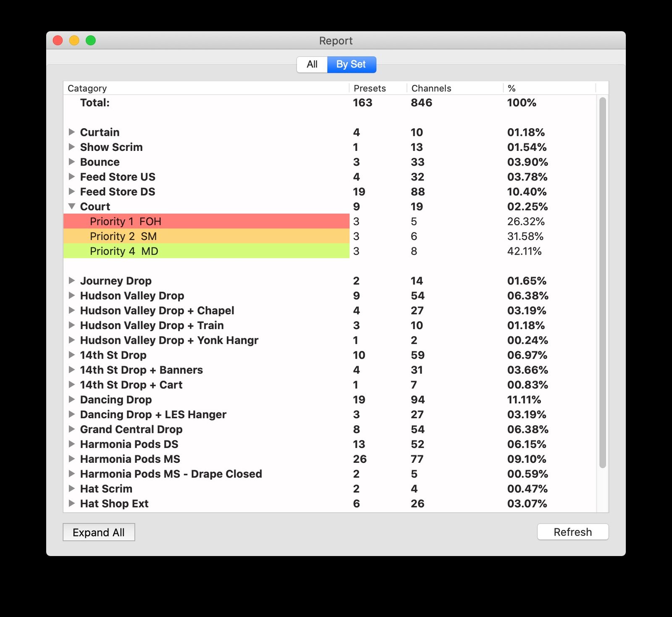Expand the Hat Shop Ext triangle
Screen dimensions: 672x617
point(72,503)
